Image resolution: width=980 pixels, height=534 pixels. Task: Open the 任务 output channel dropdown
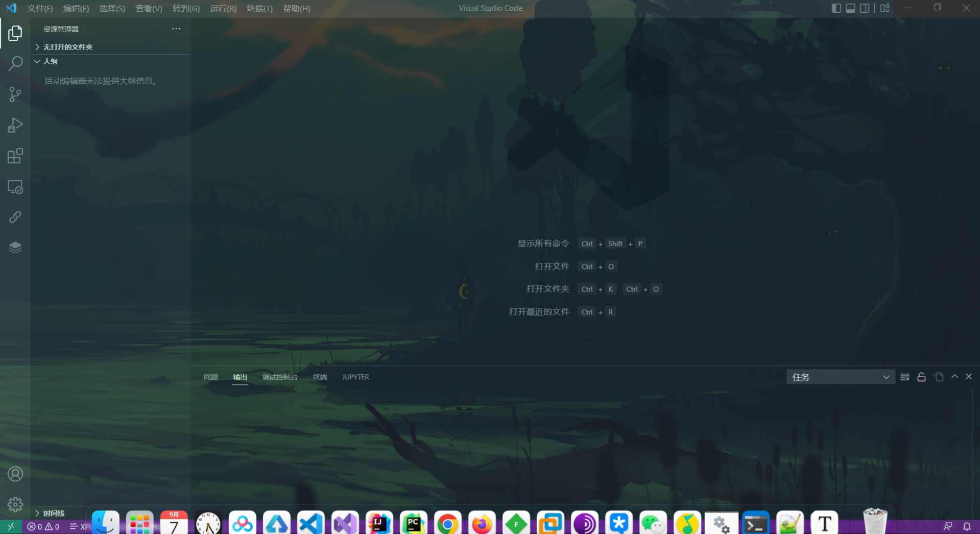pos(840,377)
